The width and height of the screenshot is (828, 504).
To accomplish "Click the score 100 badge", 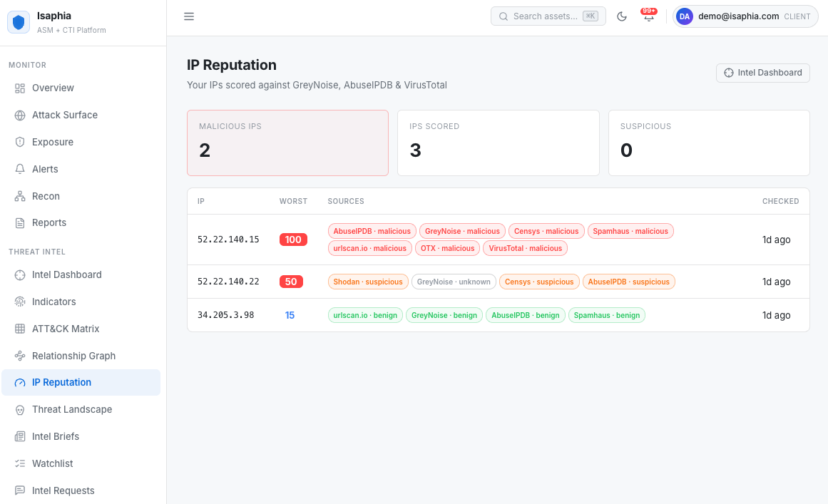I will pyautogui.click(x=293, y=240).
